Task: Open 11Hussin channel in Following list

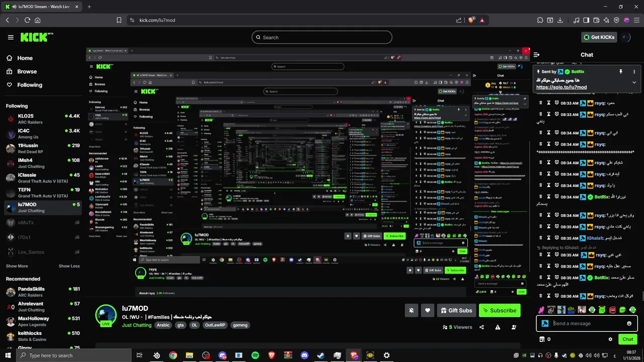Action: (x=43, y=148)
